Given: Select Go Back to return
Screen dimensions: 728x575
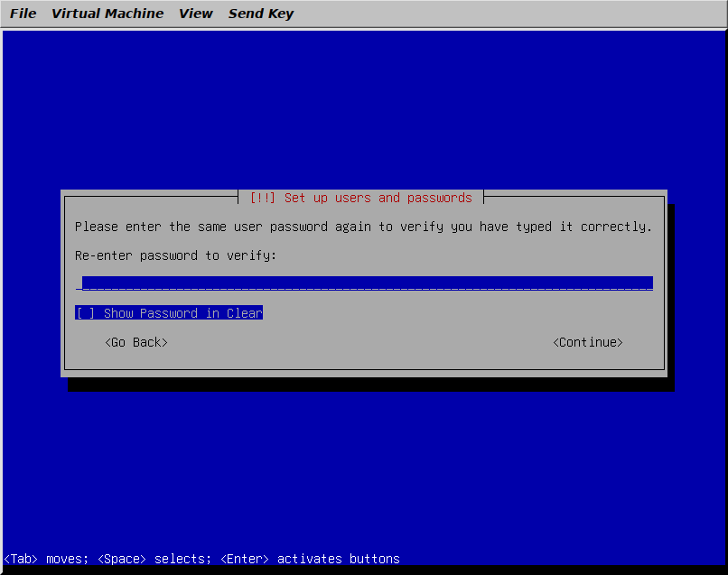Looking at the screenshot, I should pyautogui.click(x=135, y=341).
